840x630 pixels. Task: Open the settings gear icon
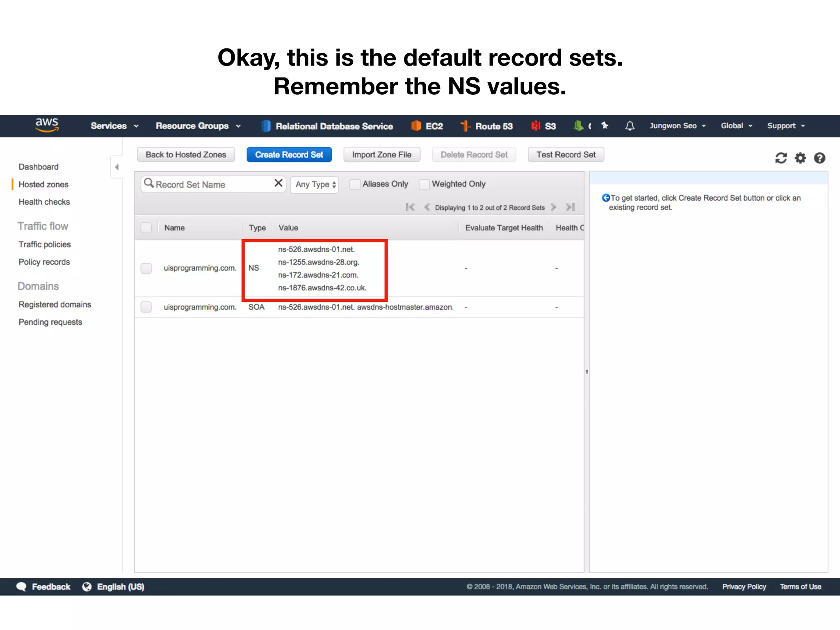click(800, 158)
